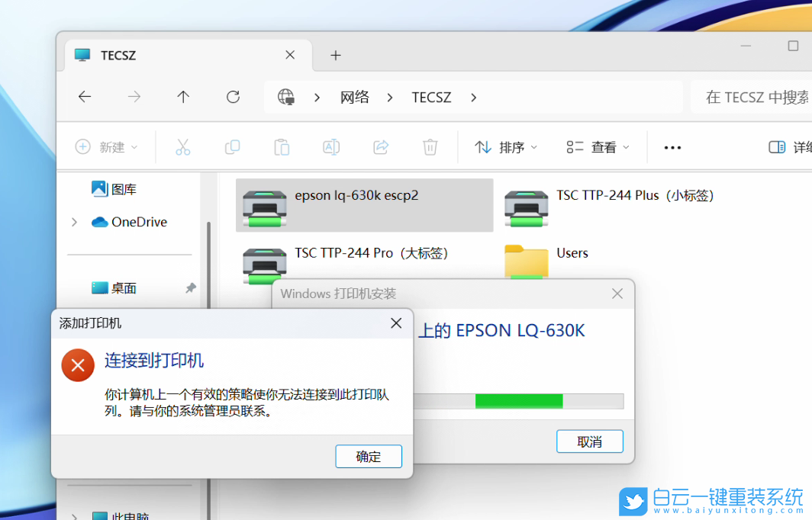
Task: Click the 在 TECSZ 中搜索 search field
Action: tap(754, 97)
